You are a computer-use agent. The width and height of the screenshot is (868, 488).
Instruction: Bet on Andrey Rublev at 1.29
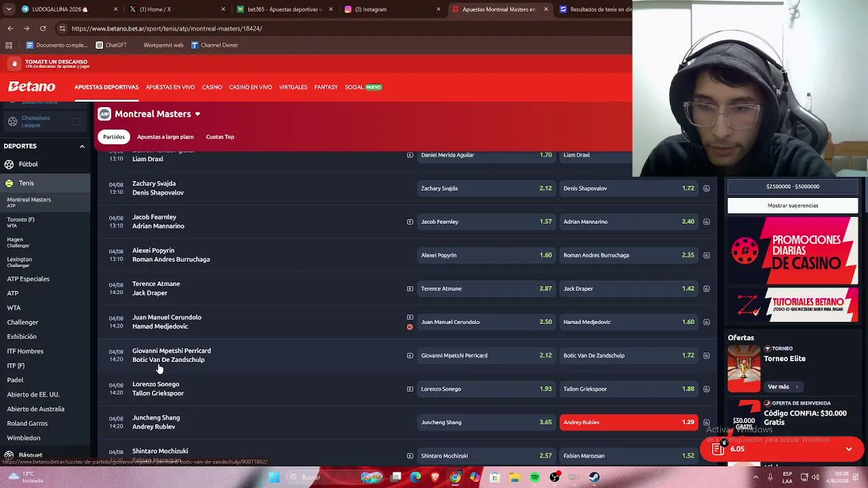pos(629,422)
